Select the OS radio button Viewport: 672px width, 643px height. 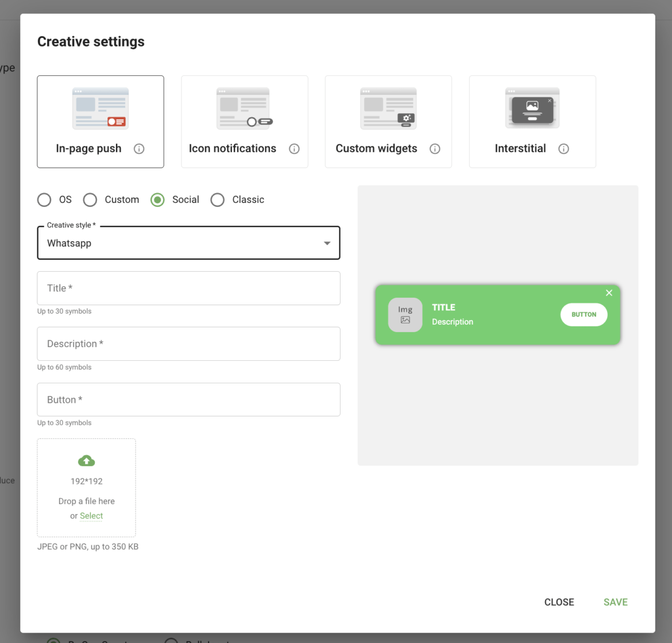click(x=44, y=199)
